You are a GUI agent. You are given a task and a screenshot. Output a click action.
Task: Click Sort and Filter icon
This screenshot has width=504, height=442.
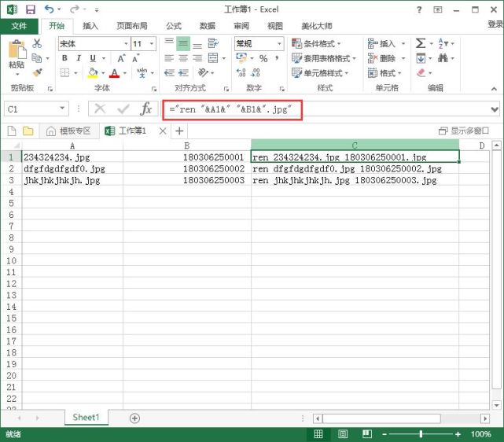(x=443, y=43)
